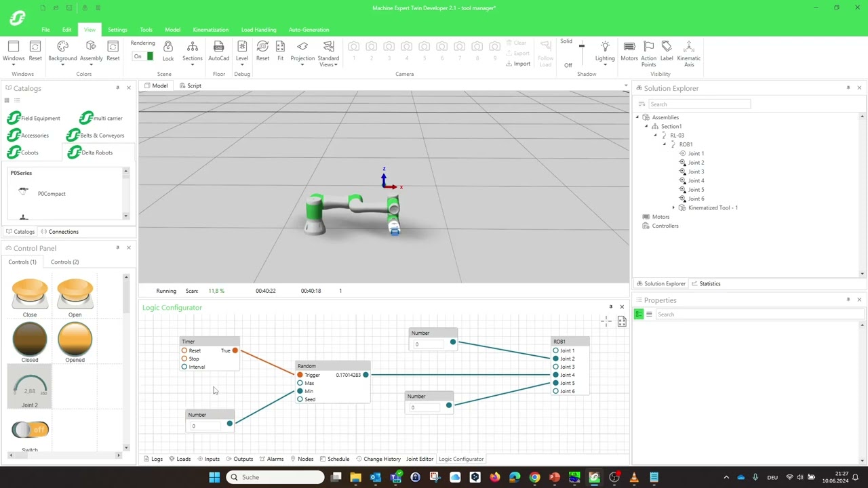Click the Joint 2 gauge control
868x488 pixels.
pyautogui.click(x=30, y=387)
